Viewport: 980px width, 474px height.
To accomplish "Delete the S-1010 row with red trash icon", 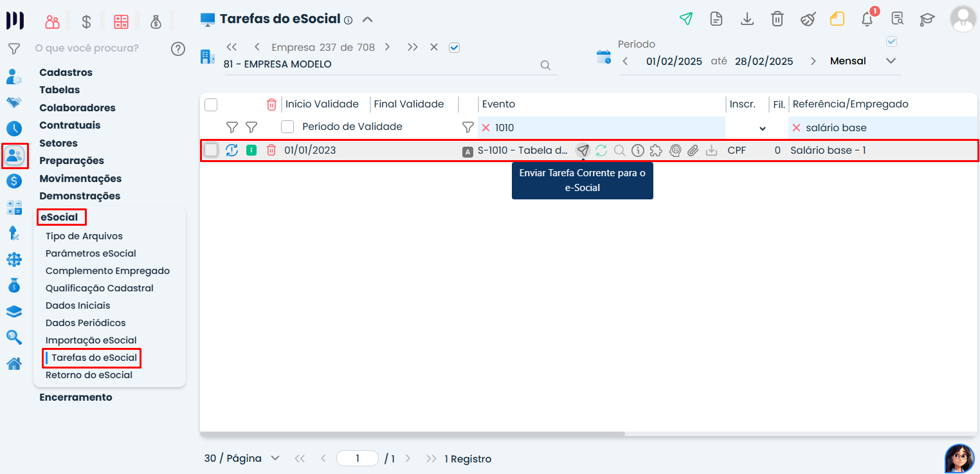I will [271, 150].
